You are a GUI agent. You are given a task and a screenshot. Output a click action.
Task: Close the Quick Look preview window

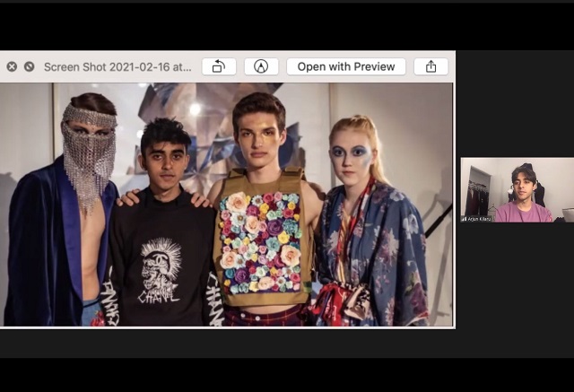(x=12, y=66)
